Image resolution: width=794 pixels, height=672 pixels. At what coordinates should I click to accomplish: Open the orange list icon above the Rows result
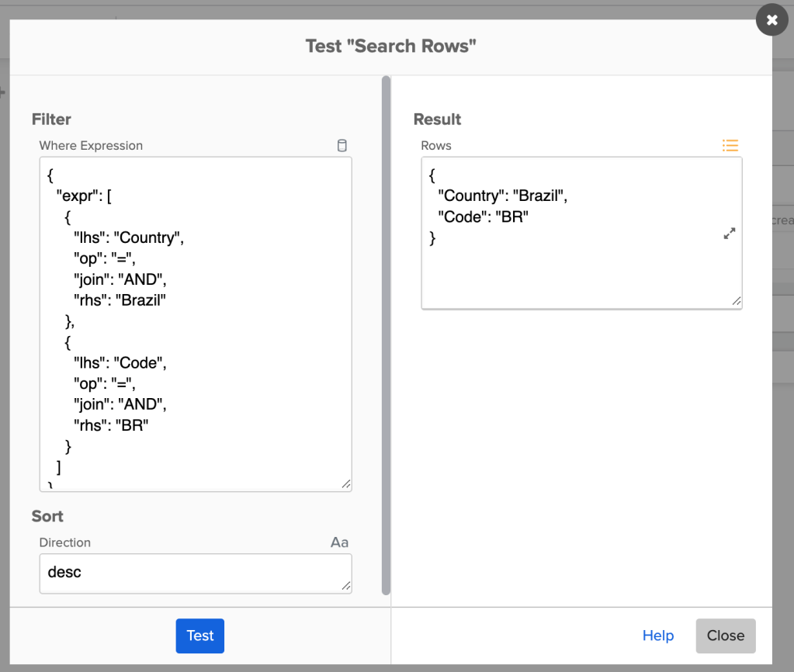(730, 145)
